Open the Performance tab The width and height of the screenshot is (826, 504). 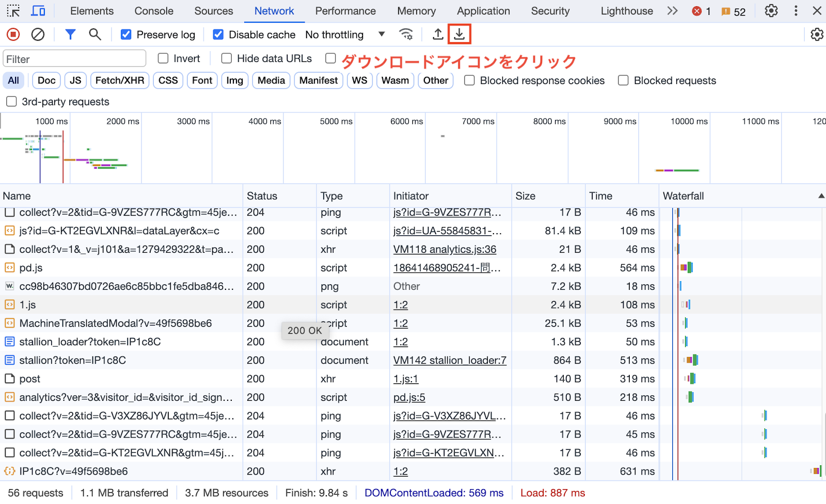coord(345,11)
